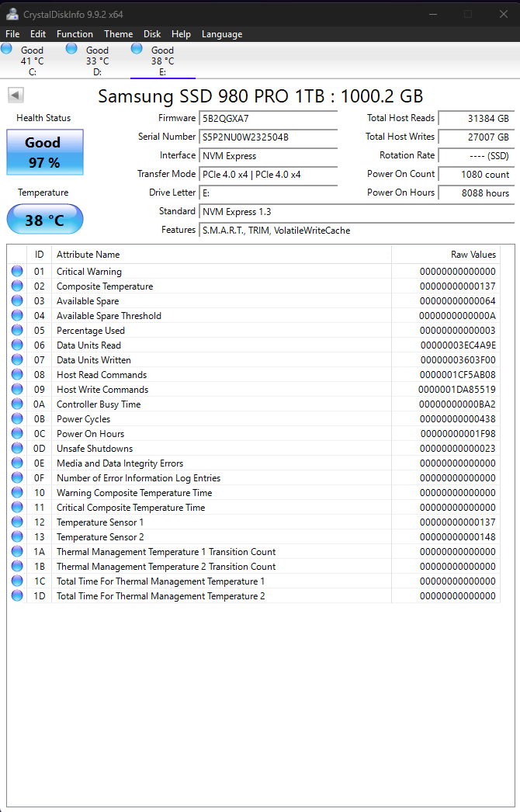Screen dimensions: 520x812
Task: Click status orb for Unsafe Shutdowns row
Action: [x=17, y=448]
